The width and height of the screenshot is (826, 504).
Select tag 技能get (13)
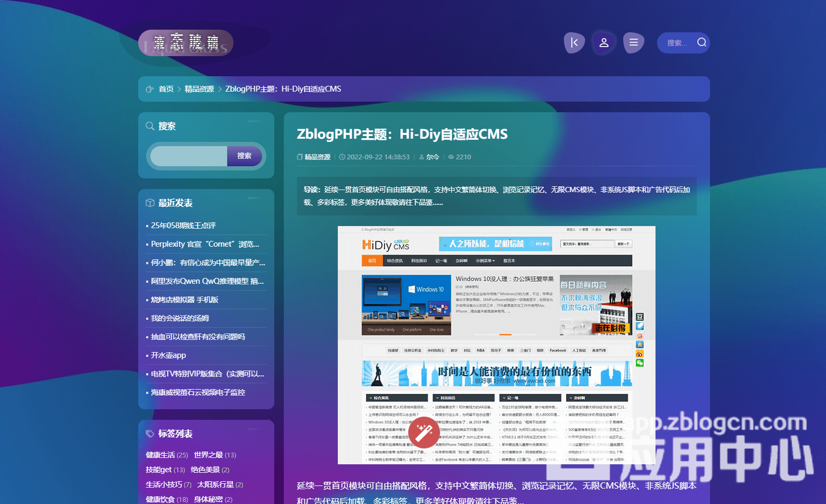click(x=165, y=470)
